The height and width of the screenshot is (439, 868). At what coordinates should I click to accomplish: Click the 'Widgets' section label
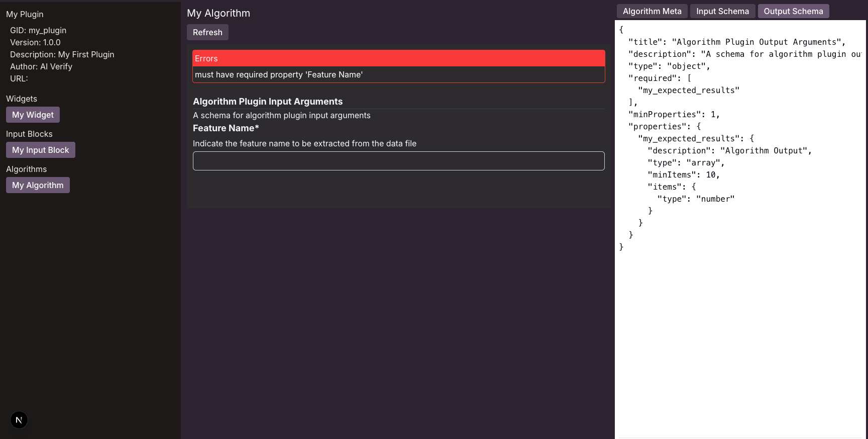(x=22, y=99)
